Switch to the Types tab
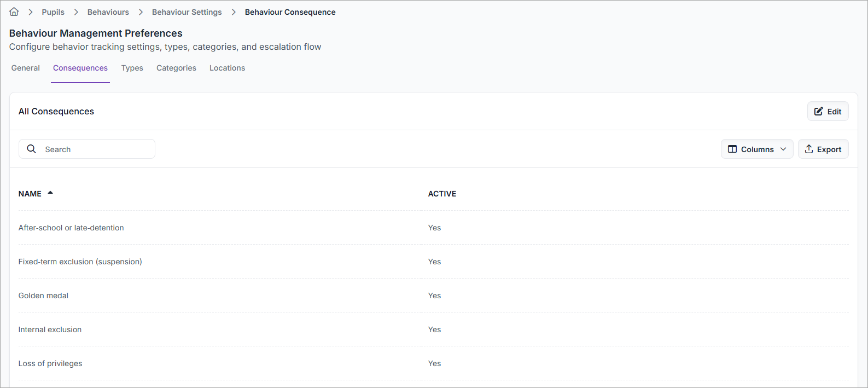 point(132,68)
